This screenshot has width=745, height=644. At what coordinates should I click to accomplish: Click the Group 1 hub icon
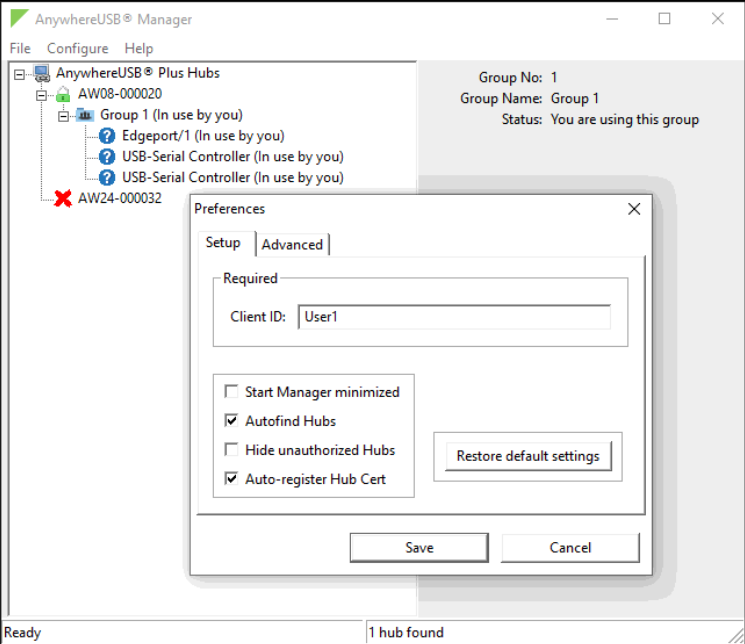pos(85,115)
